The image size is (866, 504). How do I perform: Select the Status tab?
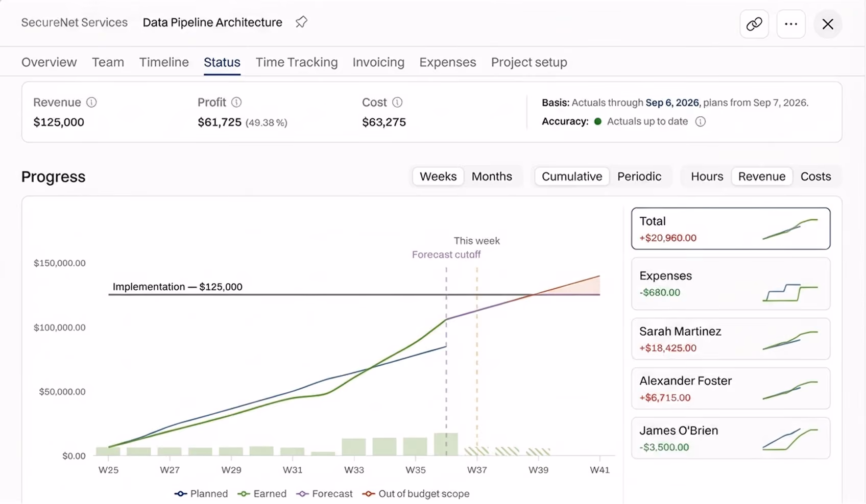222,62
